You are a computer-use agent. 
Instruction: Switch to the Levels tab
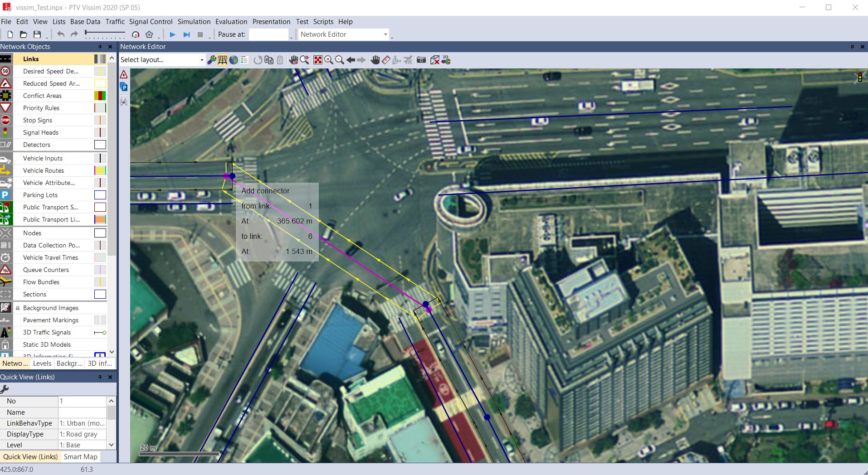[x=42, y=364]
